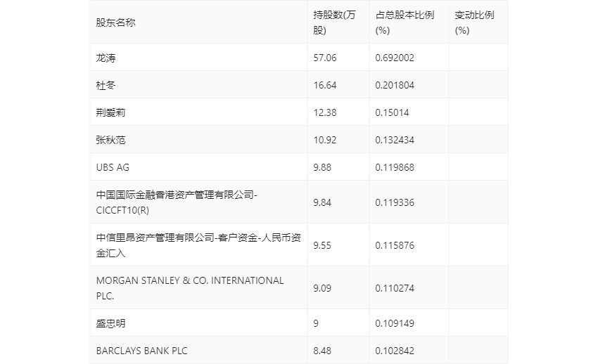Click the percentage 0.201804
The image size is (598, 364).
[395, 85]
